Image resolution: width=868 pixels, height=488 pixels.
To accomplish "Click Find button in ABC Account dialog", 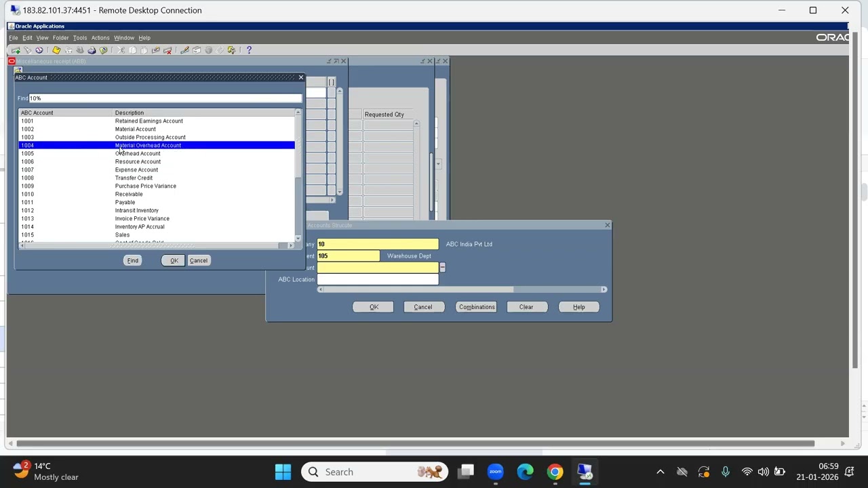I will point(133,260).
